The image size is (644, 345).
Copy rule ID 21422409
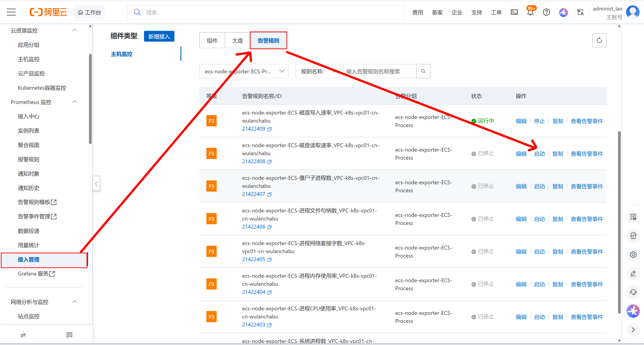pos(269,129)
